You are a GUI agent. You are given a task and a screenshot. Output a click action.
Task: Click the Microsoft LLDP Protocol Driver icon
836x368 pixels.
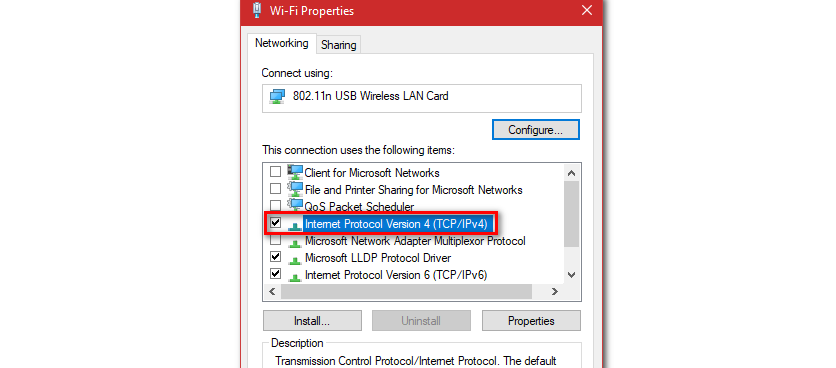pos(294,259)
